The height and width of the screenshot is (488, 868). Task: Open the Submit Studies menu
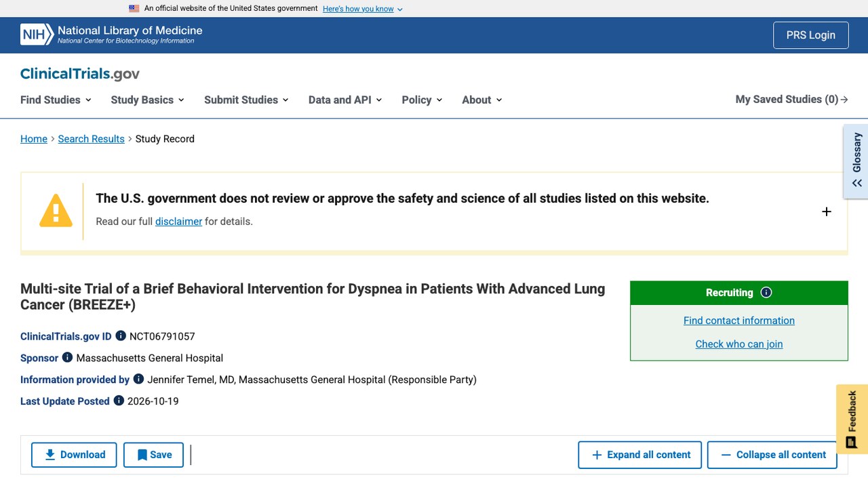(247, 100)
